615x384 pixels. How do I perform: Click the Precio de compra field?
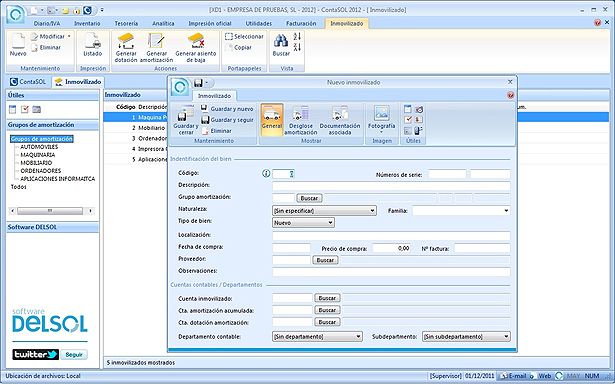pos(391,248)
